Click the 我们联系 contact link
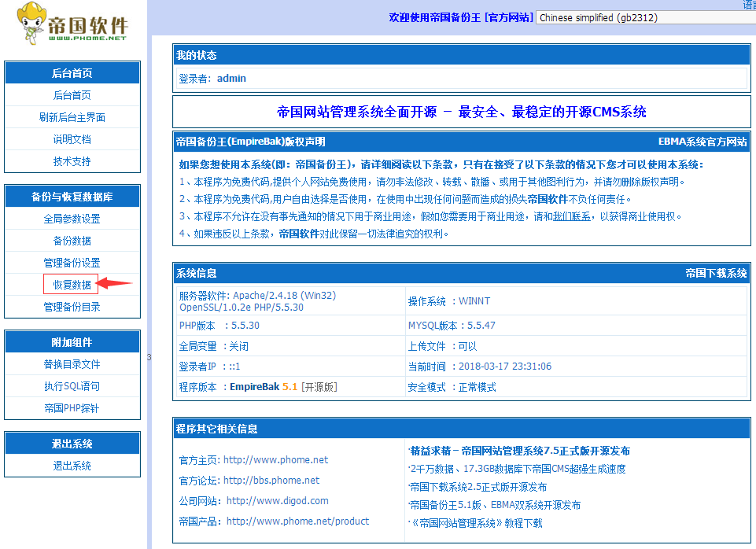The width and height of the screenshot is (756, 549). (x=573, y=216)
